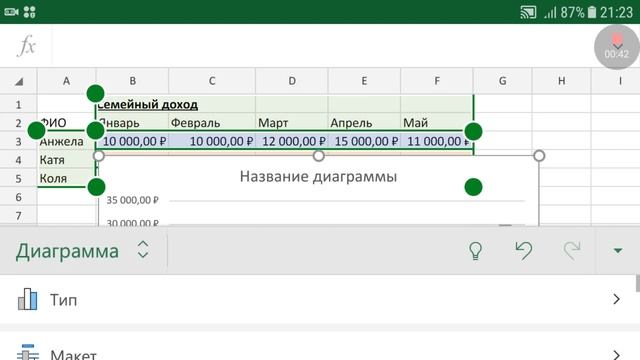Click the chart title Название диаграммы
The image size is (640, 360).
[x=318, y=177]
